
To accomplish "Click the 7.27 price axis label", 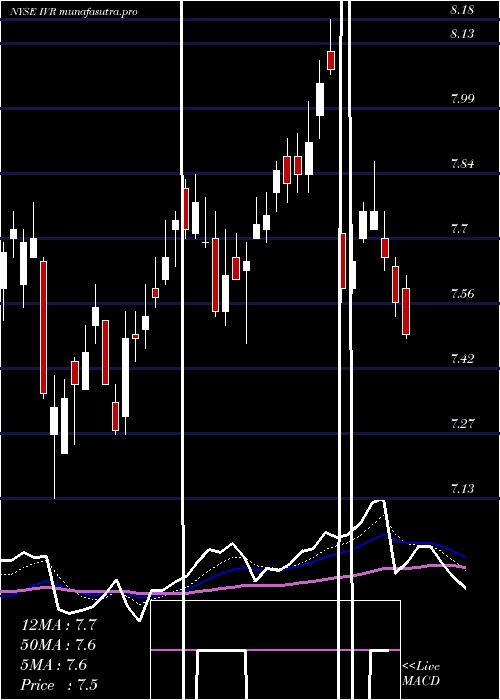I will (x=462, y=423).
